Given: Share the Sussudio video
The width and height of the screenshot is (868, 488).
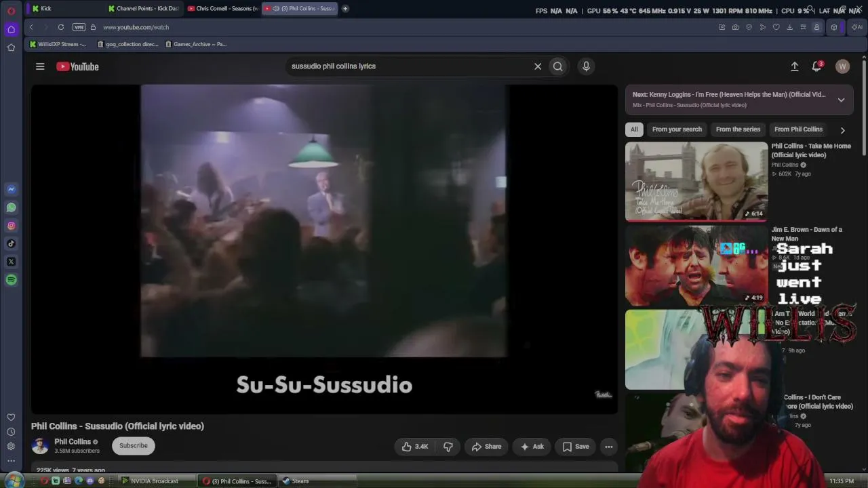Looking at the screenshot, I should tap(486, 447).
